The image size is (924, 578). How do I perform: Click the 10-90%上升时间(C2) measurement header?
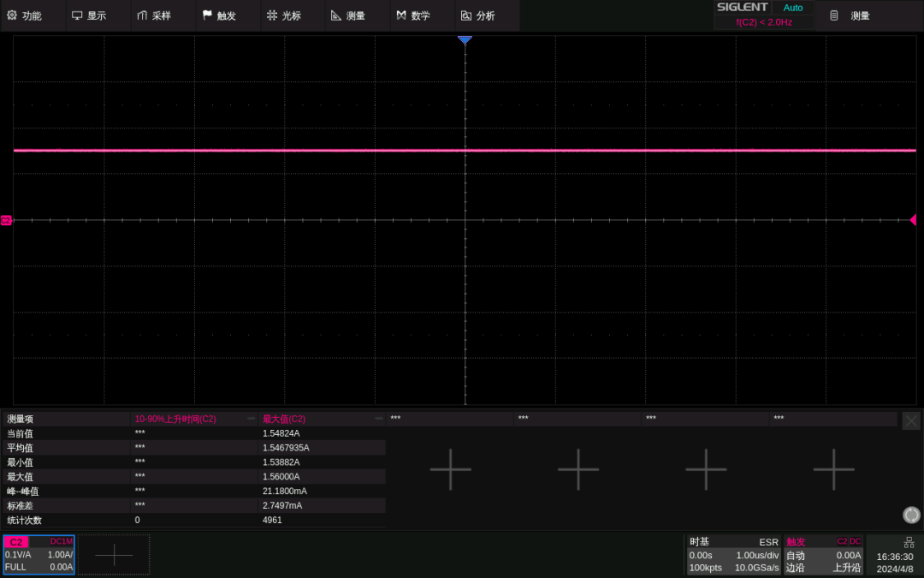click(175, 419)
